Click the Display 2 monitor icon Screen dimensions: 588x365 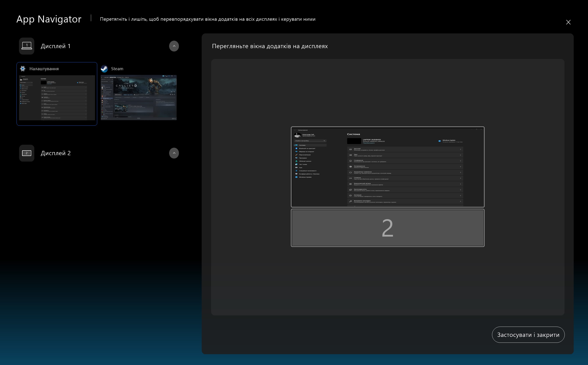point(27,153)
